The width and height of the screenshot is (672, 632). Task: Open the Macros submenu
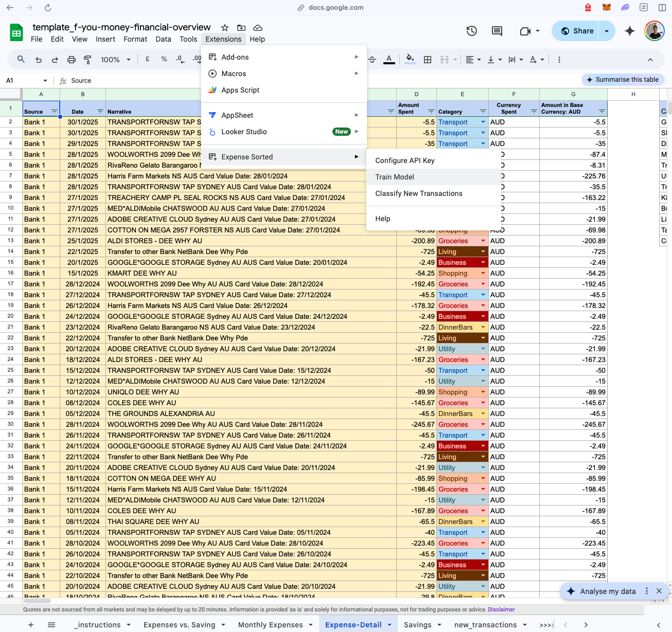coord(284,74)
